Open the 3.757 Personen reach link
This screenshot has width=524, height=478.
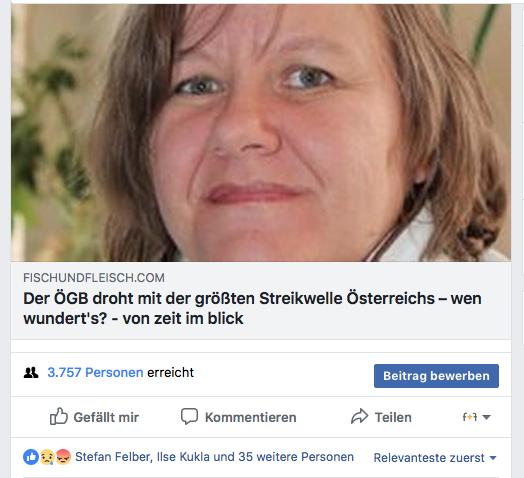(x=95, y=372)
